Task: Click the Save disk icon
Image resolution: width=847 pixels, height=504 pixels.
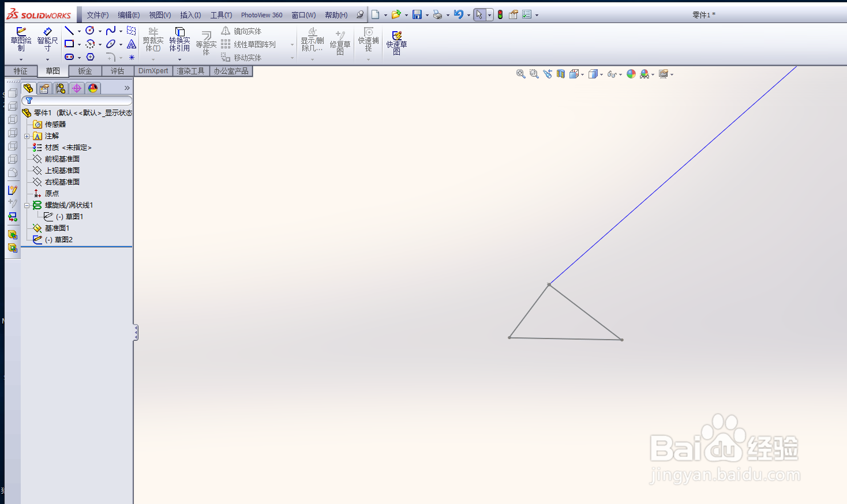Action: tap(417, 14)
